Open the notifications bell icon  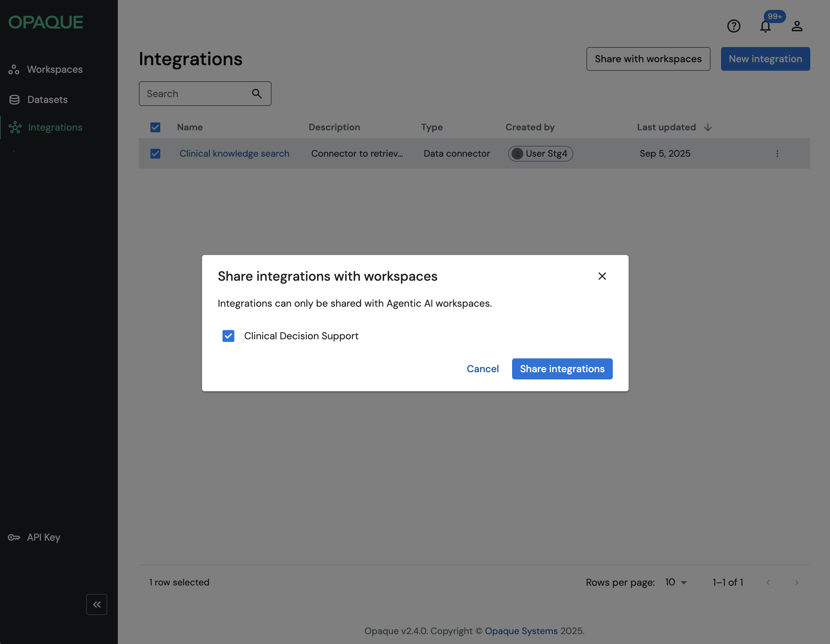pyautogui.click(x=765, y=26)
